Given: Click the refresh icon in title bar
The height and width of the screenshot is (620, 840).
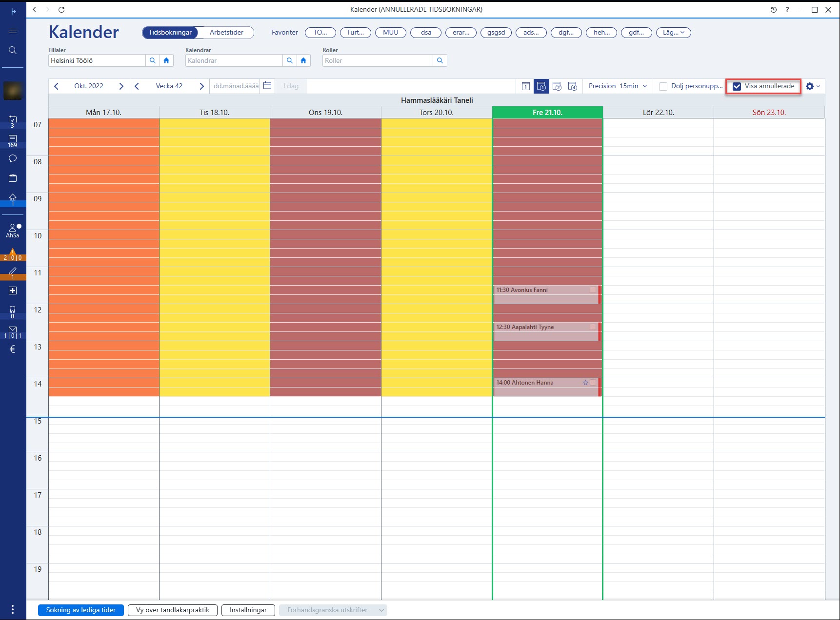Looking at the screenshot, I should tap(61, 9).
